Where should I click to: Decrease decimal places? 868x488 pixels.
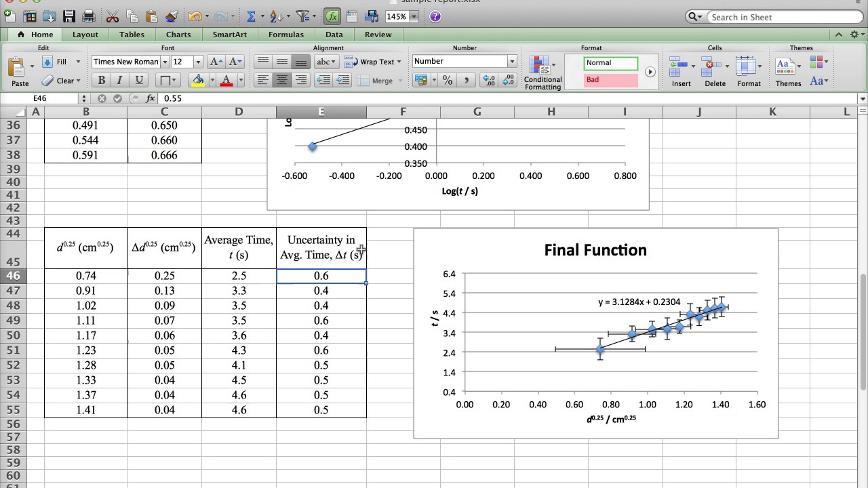click(508, 80)
